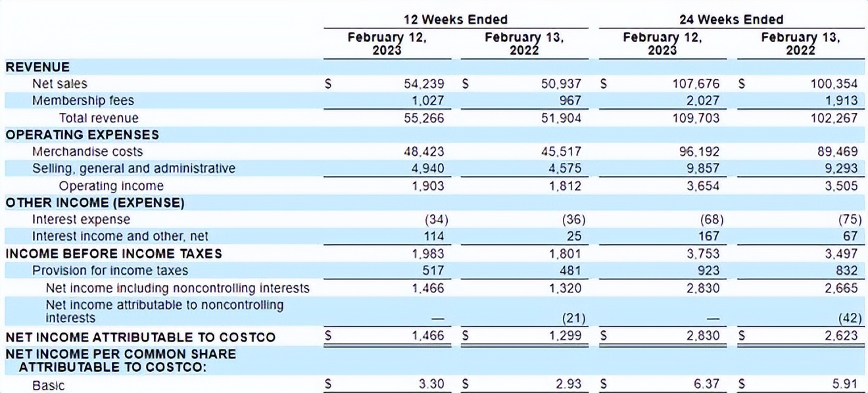
Task: Select the Interest expense row label
Action: pyautogui.click(x=81, y=220)
